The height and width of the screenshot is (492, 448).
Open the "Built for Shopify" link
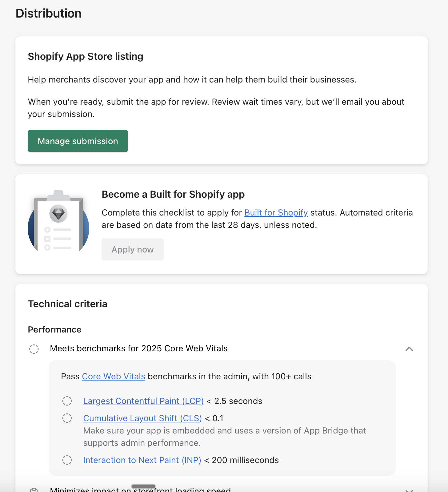click(x=276, y=212)
